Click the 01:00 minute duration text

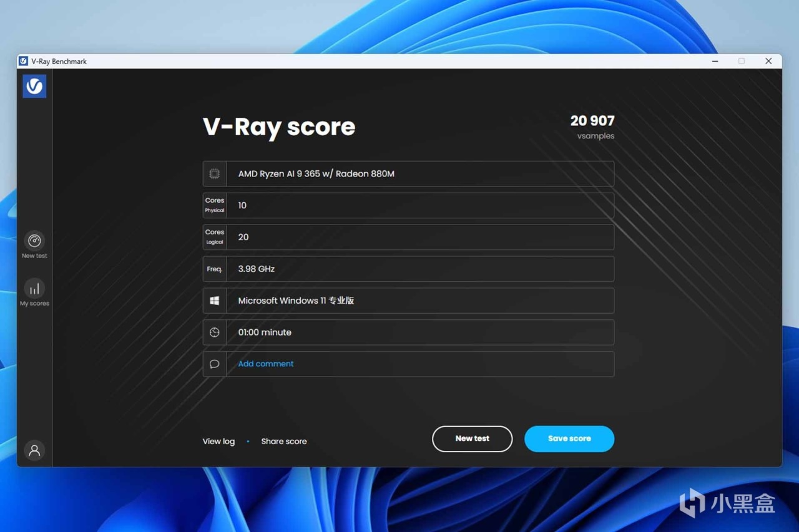tap(265, 332)
